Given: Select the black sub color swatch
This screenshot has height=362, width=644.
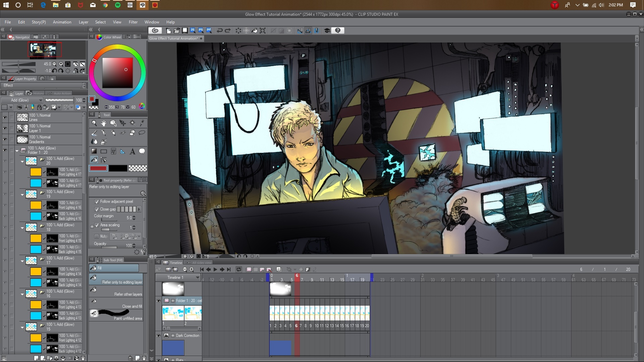Looking at the screenshot, I should 118,168.
